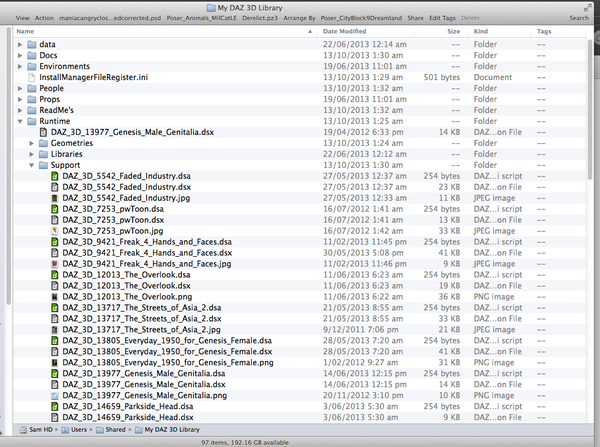
Task: Go to Users in the path bar
Action: [75, 430]
